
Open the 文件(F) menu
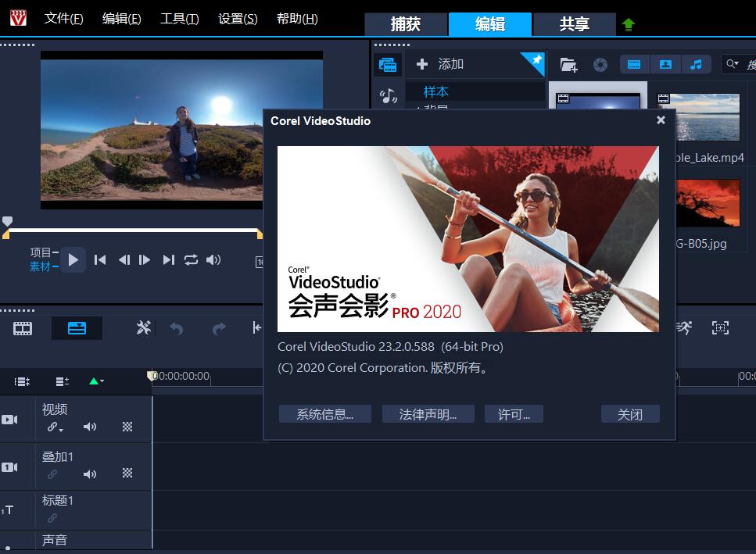(63, 19)
